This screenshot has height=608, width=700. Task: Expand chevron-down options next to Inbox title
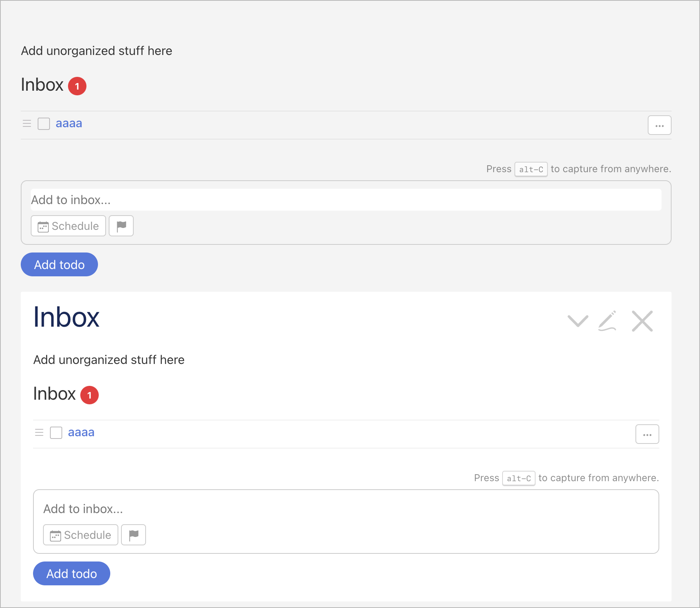578,321
